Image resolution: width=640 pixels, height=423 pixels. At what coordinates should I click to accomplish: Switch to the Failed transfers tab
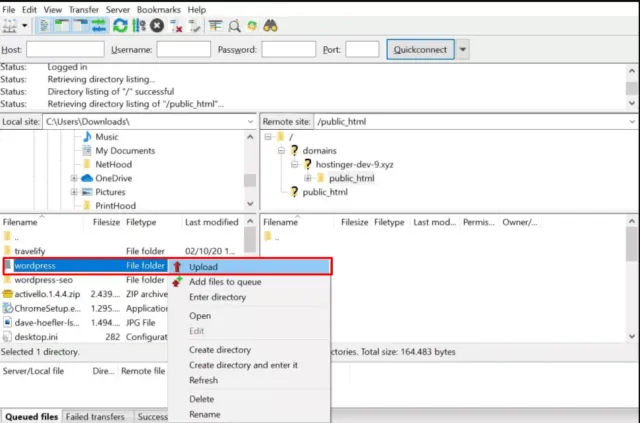click(x=96, y=416)
